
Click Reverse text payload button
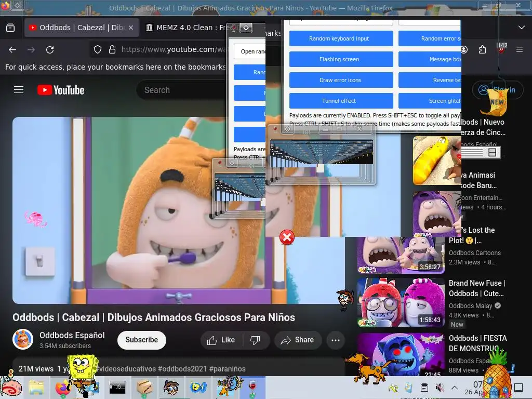(x=430, y=80)
